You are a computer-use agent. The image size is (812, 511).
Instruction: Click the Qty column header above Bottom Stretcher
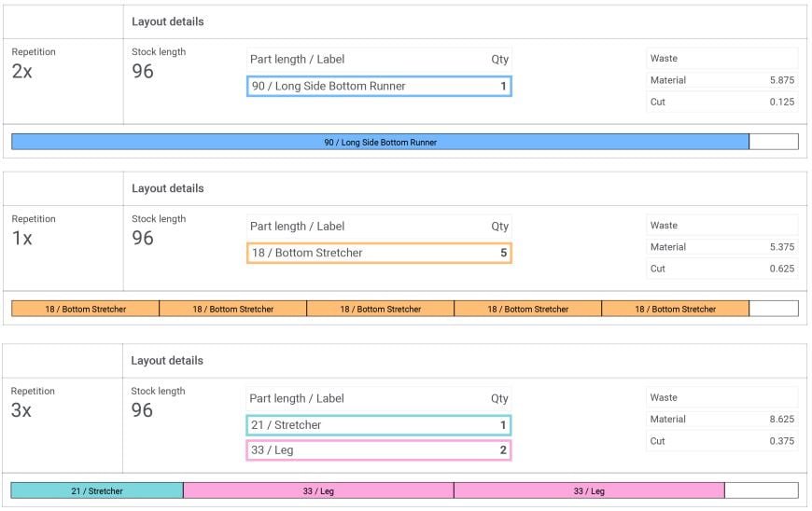tap(500, 226)
